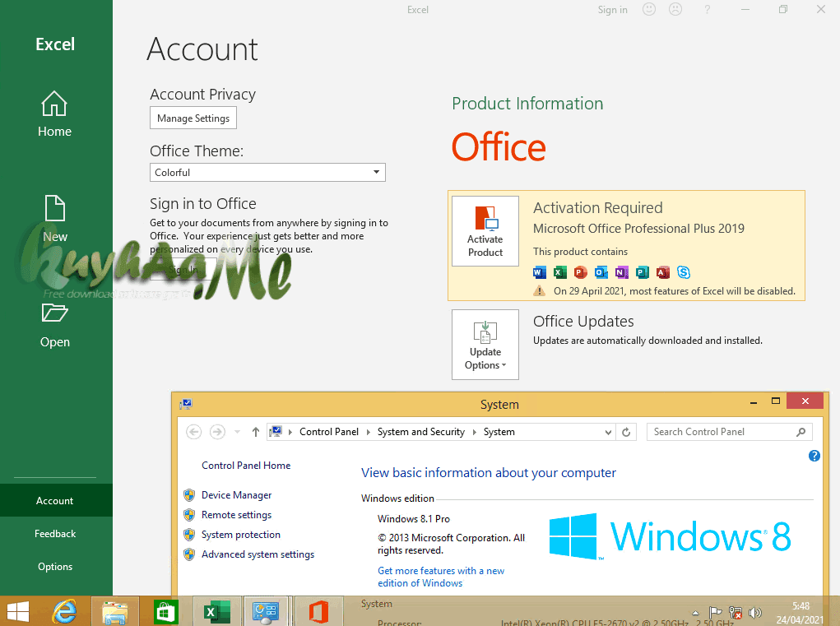This screenshot has width=840, height=626.
Task: Click the volume speaker tray icon
Action: pos(755,613)
